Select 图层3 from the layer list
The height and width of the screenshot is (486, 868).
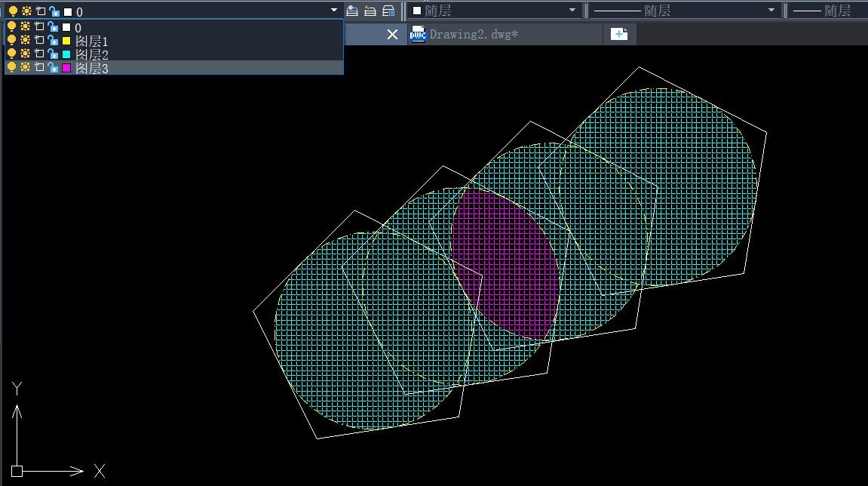pyautogui.click(x=92, y=68)
